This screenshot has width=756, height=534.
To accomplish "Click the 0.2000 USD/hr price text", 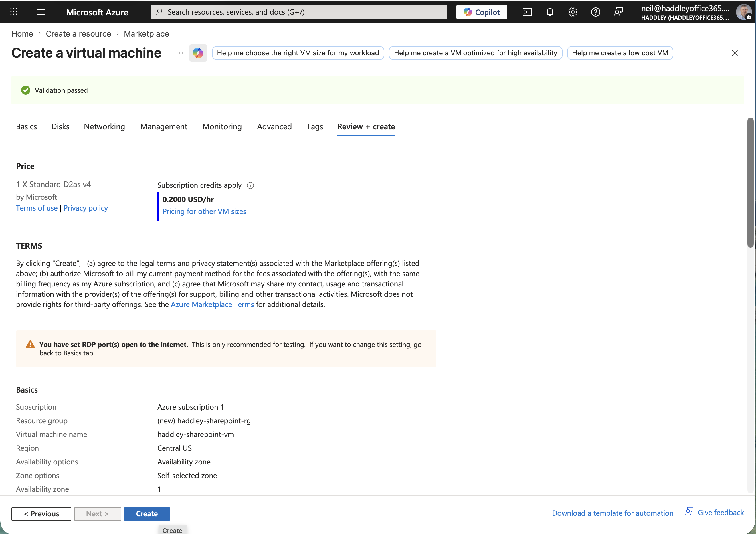I will click(x=188, y=199).
